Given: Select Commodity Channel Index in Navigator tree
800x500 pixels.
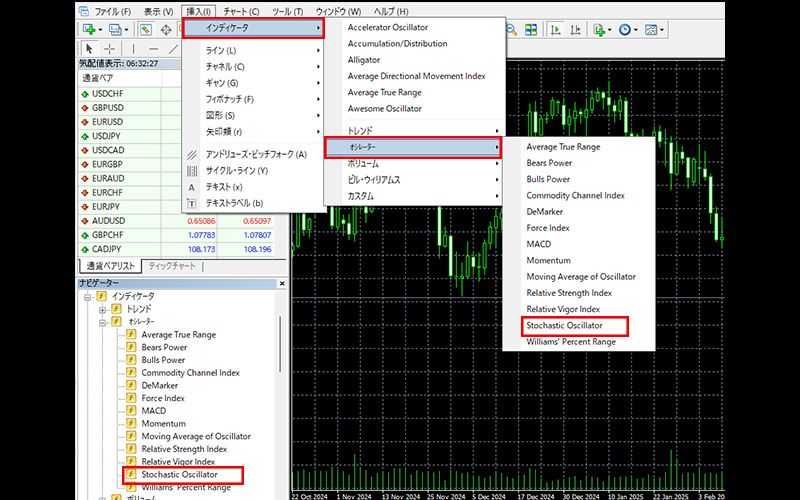Looking at the screenshot, I should 190,373.
